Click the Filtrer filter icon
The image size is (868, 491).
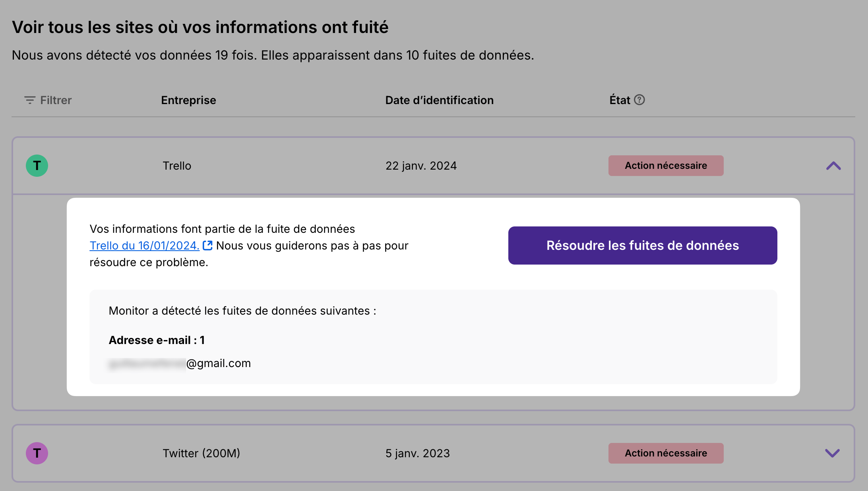30,100
